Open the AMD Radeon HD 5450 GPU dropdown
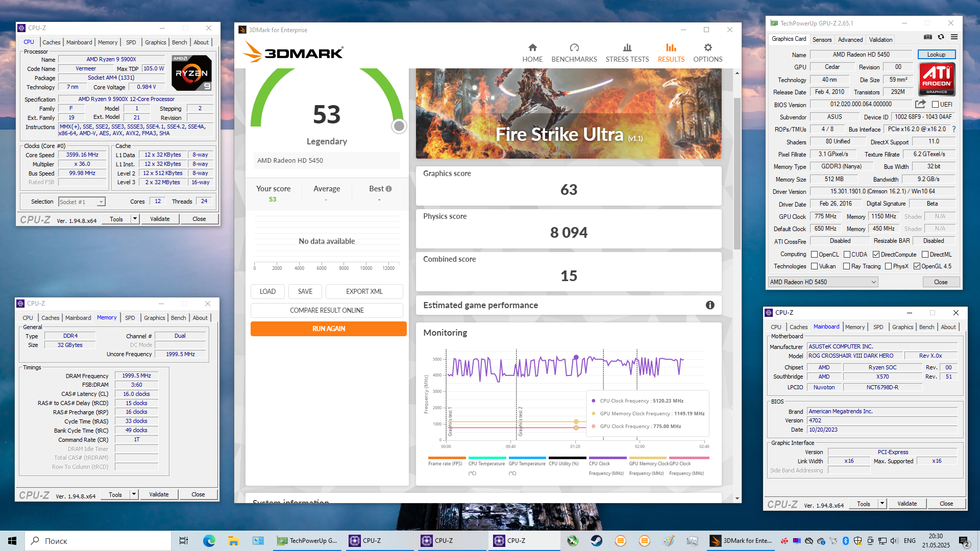980x551 pixels. tap(823, 282)
